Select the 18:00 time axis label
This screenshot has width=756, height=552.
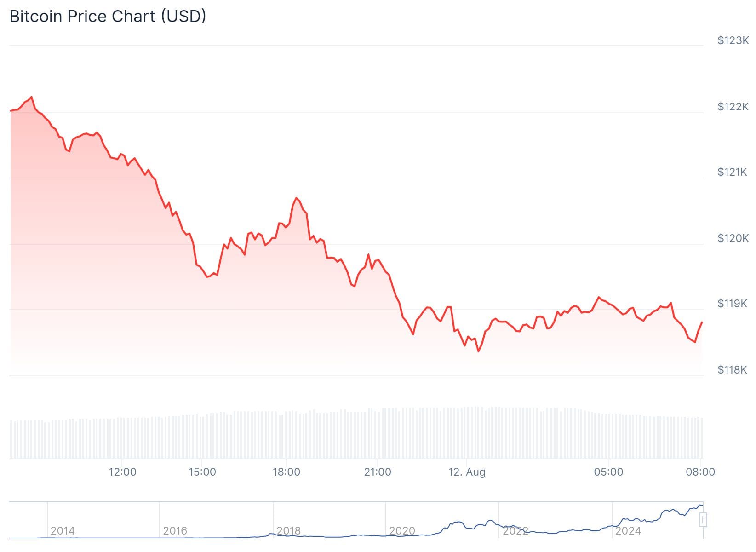point(286,472)
